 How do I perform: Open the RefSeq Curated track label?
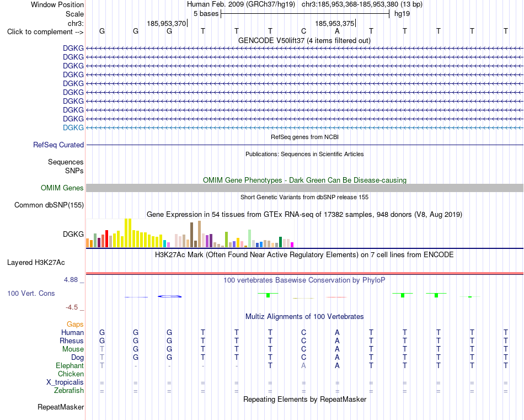tap(58, 145)
